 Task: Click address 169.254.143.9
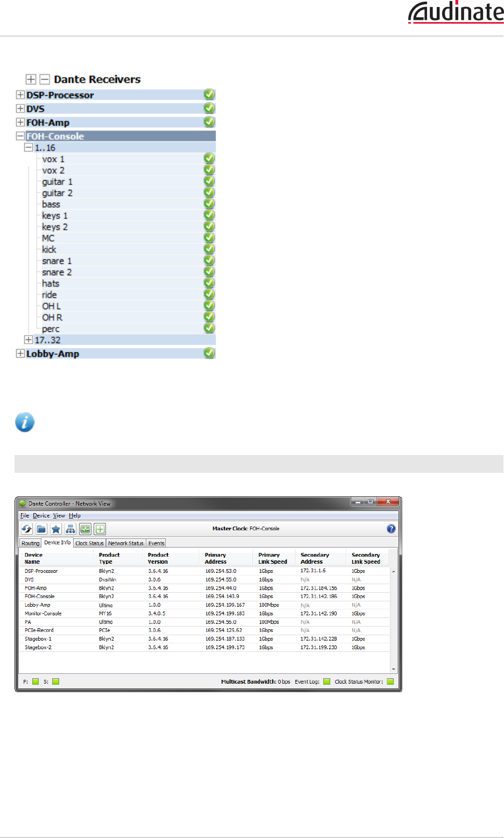222,596
